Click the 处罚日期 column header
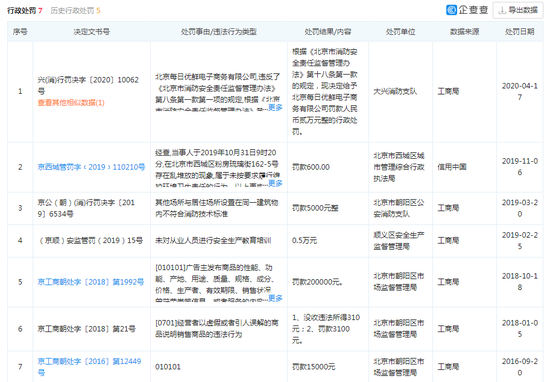The image size is (550, 382). coord(519,32)
